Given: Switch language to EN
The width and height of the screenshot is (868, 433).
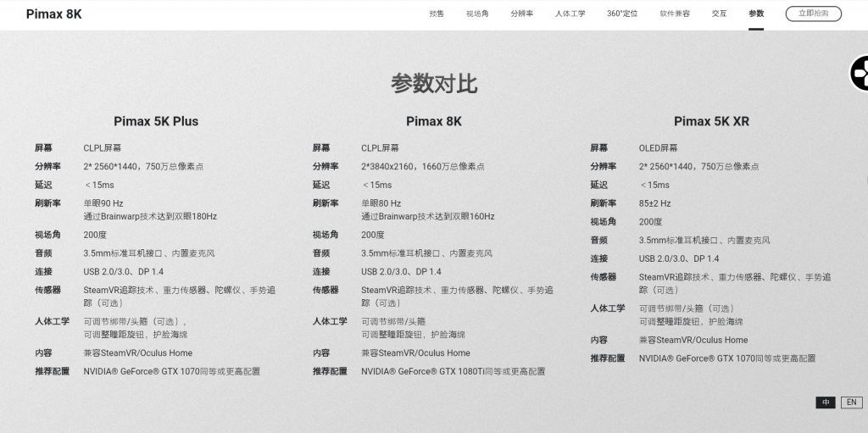Looking at the screenshot, I should coord(851,402).
